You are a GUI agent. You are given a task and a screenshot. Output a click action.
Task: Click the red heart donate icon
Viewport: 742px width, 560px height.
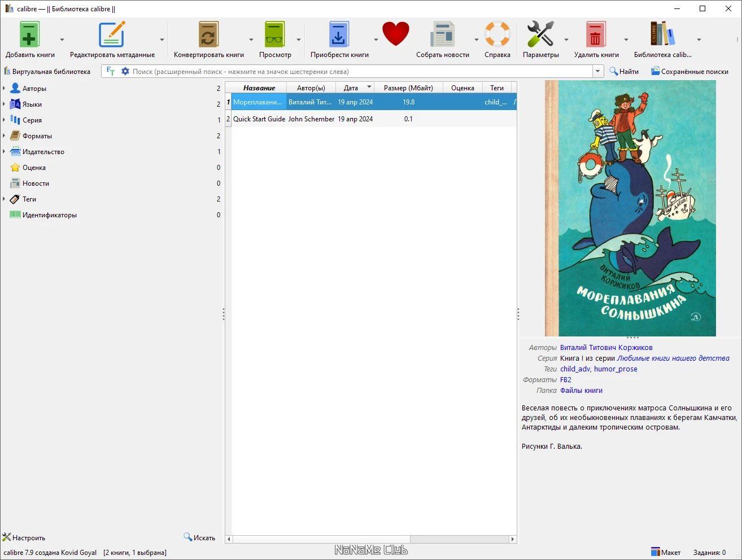tap(395, 34)
